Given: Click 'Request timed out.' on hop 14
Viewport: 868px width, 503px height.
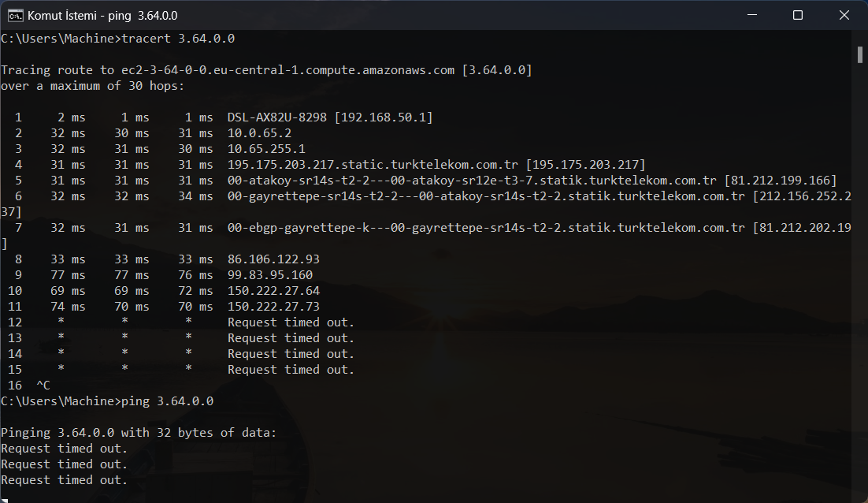Looking at the screenshot, I should (291, 354).
